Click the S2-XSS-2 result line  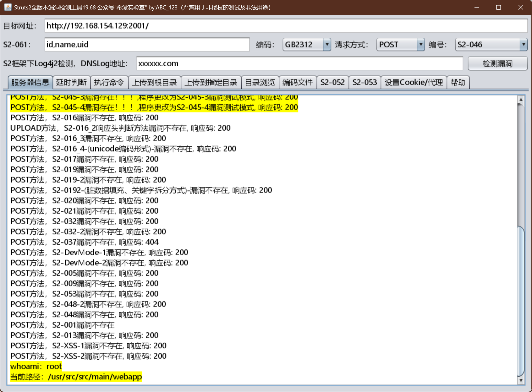(89, 356)
